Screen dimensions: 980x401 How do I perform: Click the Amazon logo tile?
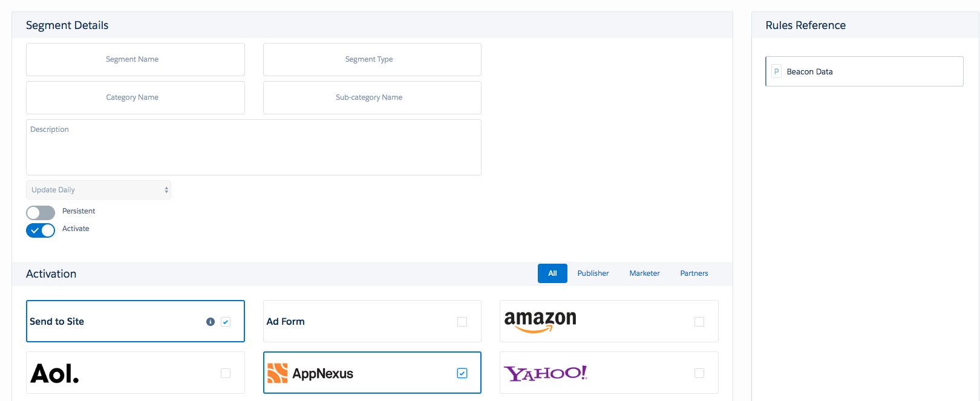pos(540,321)
